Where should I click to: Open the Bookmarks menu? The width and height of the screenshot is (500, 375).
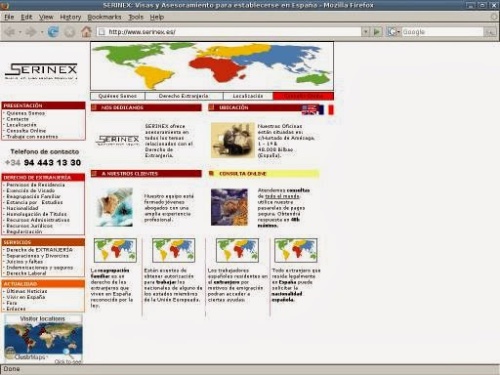[104, 17]
